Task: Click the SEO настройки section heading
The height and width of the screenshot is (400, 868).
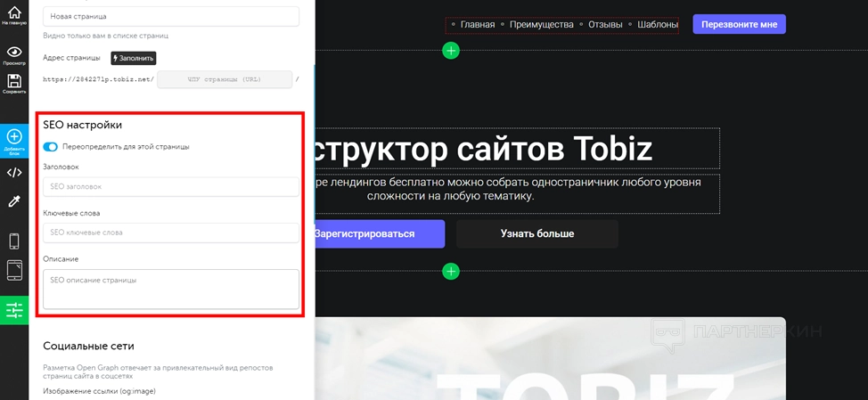Action: pyautogui.click(x=83, y=125)
